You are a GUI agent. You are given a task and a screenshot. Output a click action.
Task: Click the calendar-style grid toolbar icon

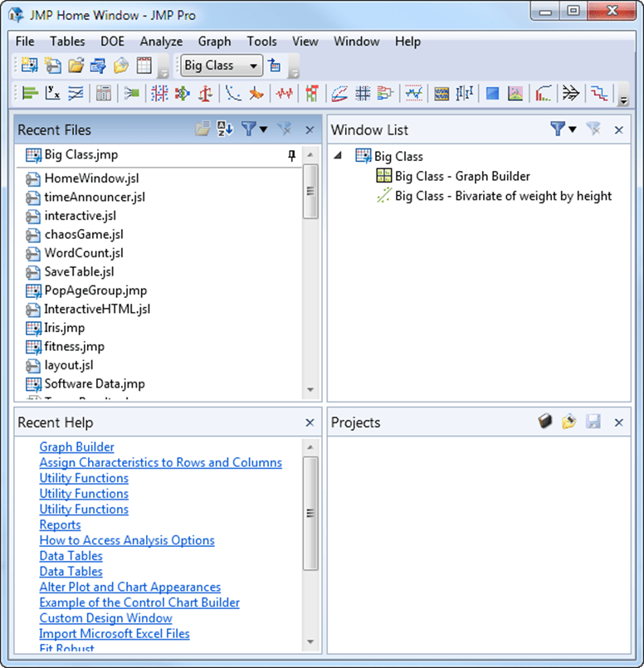(144, 66)
